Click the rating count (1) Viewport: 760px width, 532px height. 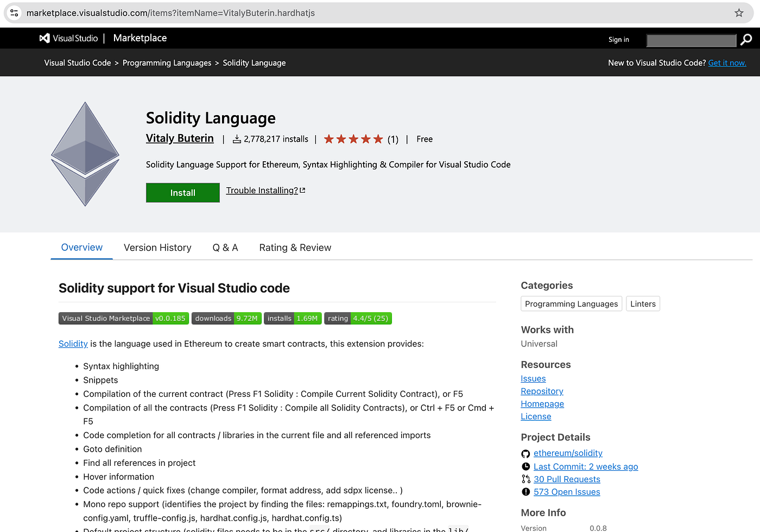point(393,140)
